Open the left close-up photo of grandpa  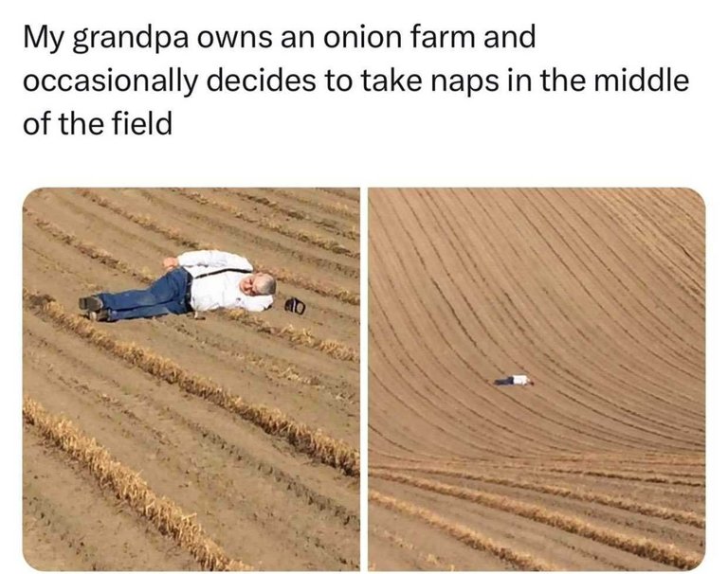tap(191, 379)
